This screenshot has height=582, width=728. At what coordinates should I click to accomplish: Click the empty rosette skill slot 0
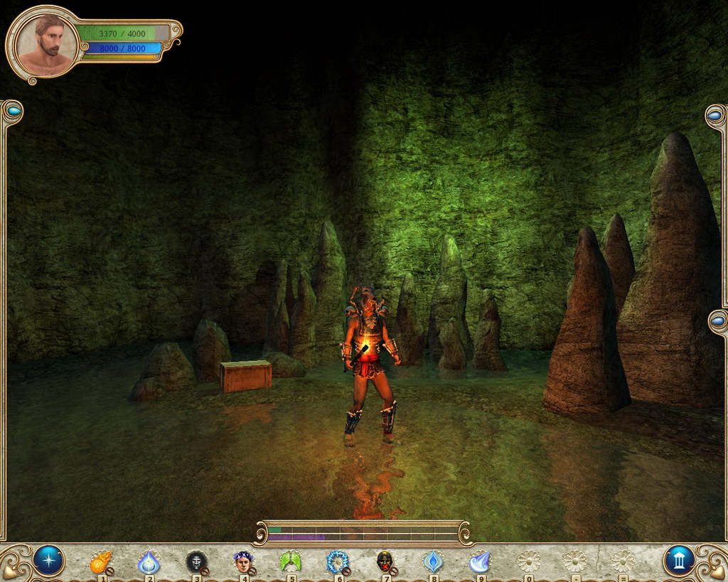(x=528, y=561)
